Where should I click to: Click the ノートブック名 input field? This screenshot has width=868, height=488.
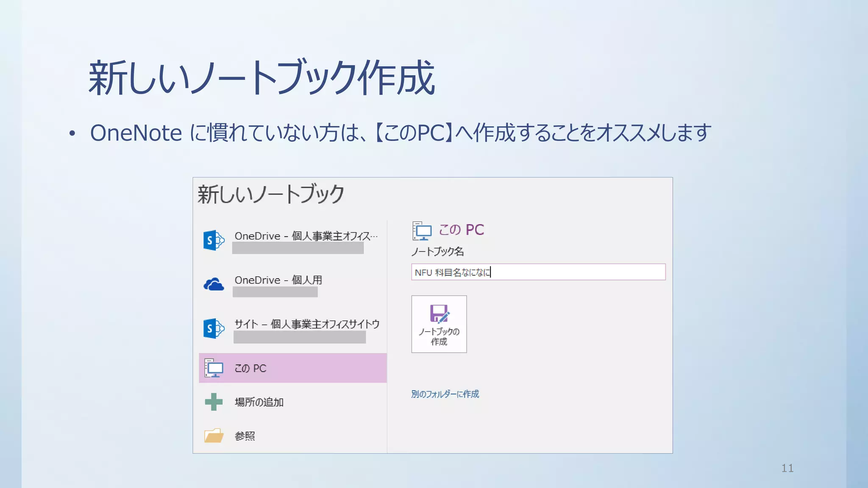point(538,272)
